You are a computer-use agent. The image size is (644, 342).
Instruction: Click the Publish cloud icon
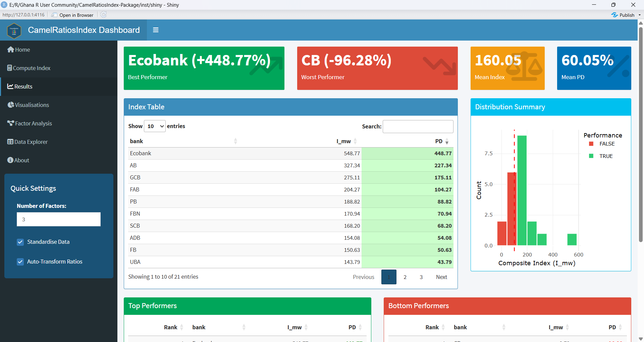coord(614,15)
